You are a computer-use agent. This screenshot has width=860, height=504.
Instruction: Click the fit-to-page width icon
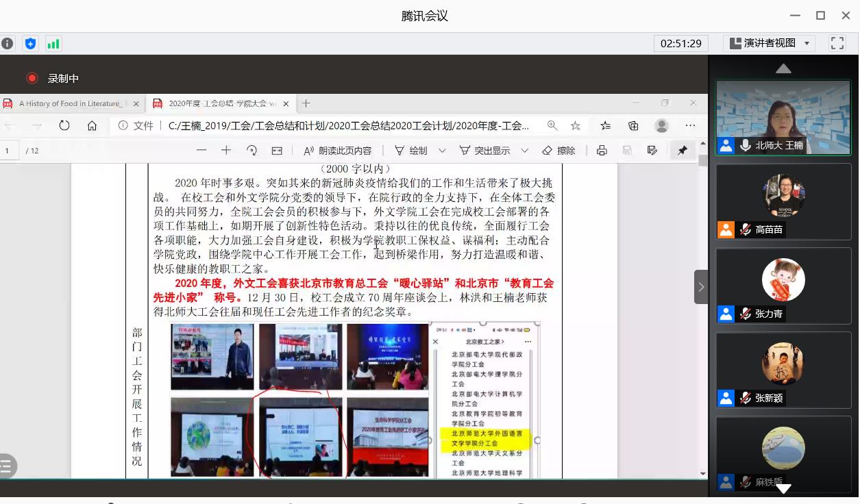(x=277, y=151)
